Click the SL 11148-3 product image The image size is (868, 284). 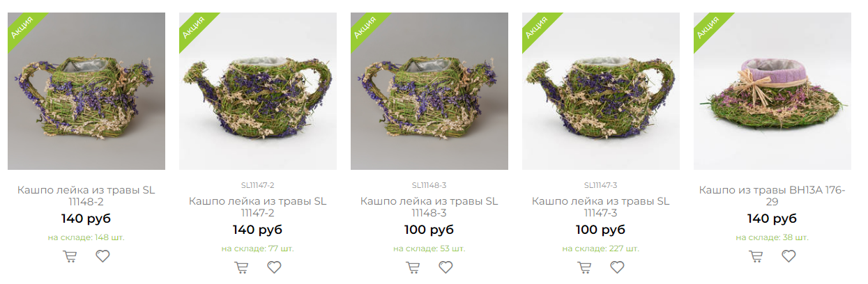429,91
